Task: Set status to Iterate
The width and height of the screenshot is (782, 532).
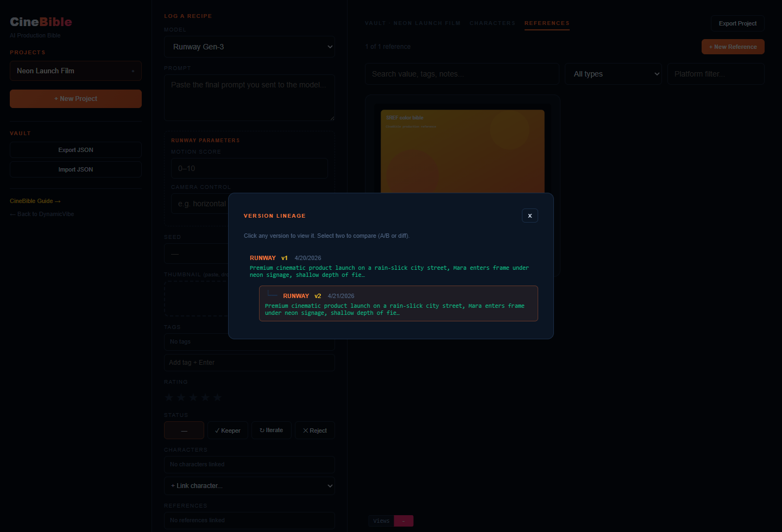Action: tap(272, 430)
